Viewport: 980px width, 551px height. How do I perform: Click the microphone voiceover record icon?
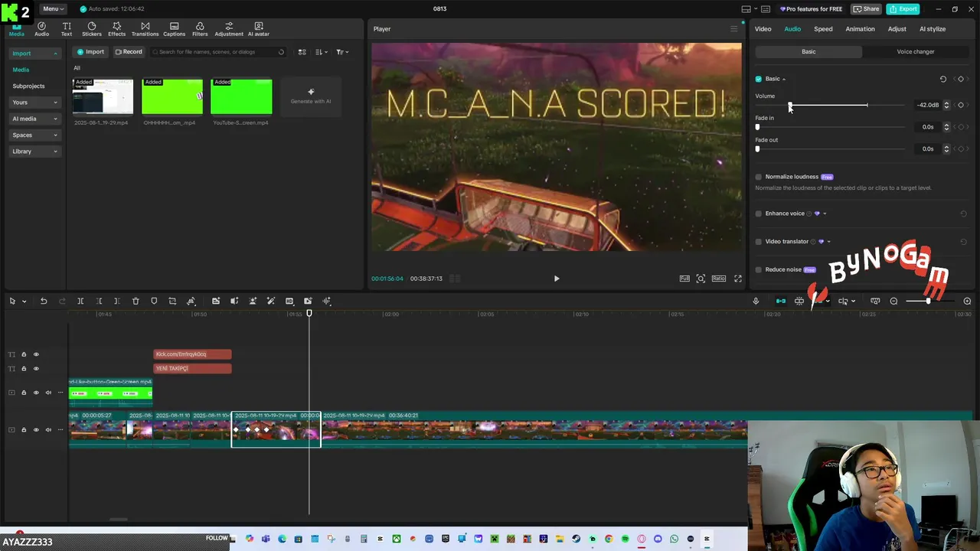(756, 301)
